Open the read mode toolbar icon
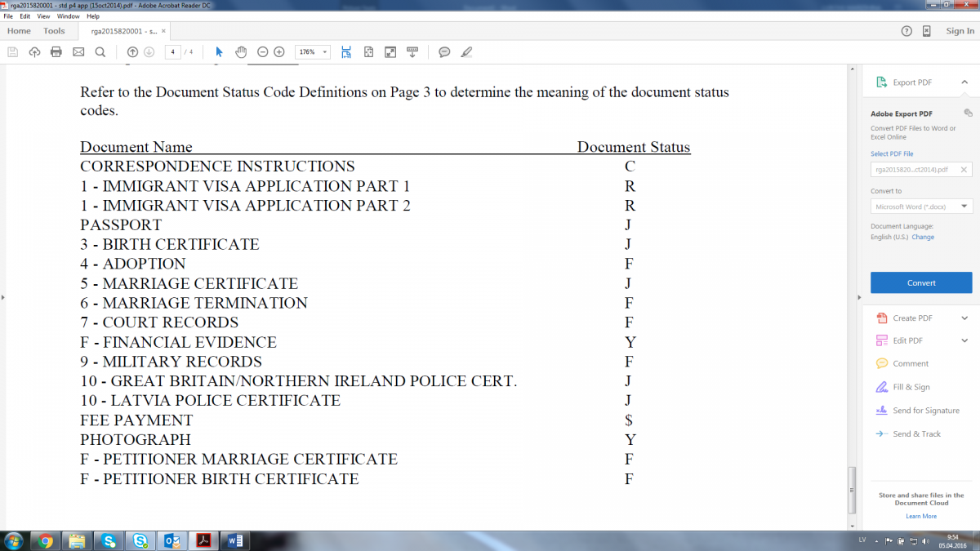This screenshot has width=980, height=551. pyautogui.click(x=412, y=52)
